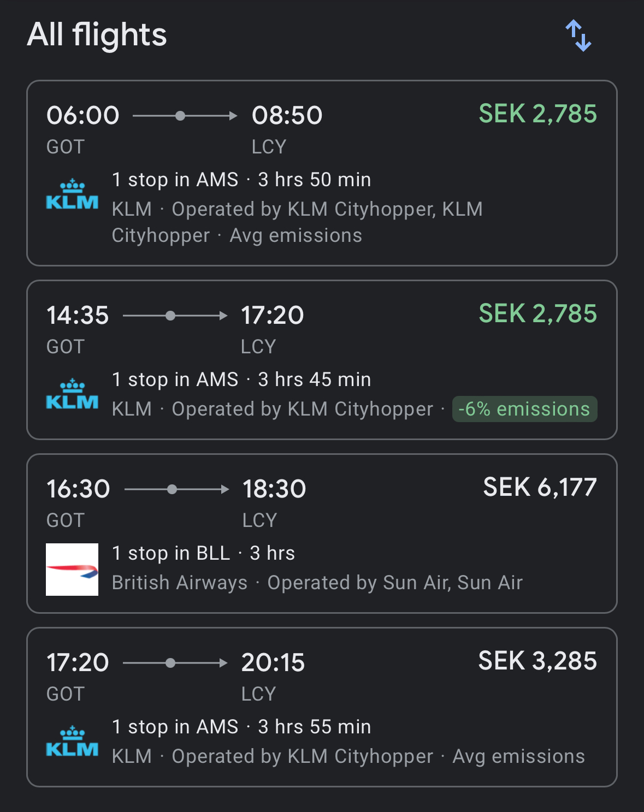
Task: Open the 14:35 departure flight card
Action: [322, 359]
